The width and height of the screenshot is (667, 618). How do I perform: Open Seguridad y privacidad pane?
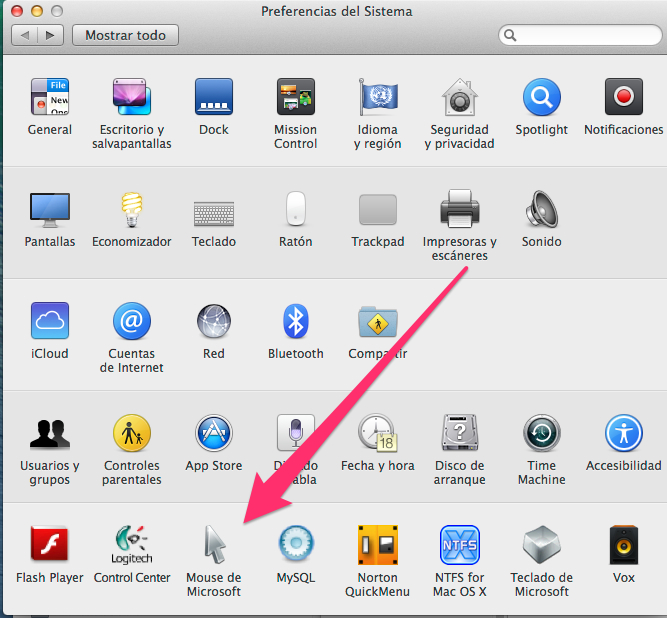pyautogui.click(x=459, y=97)
